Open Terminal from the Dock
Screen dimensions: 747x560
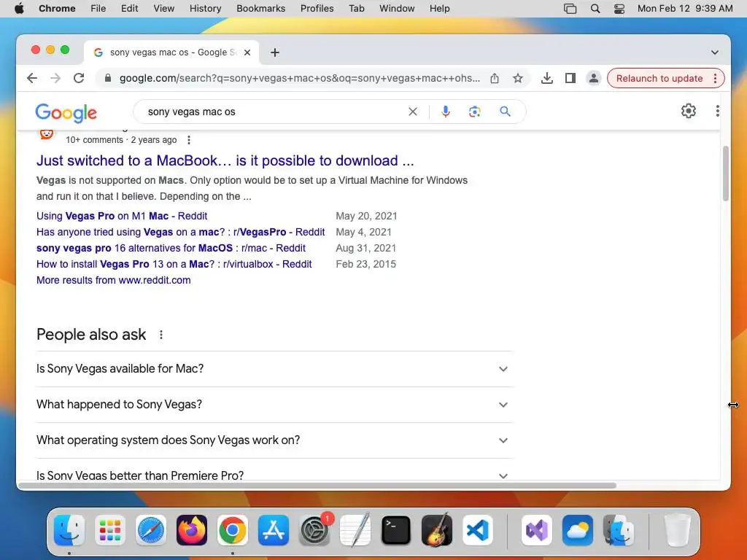click(x=396, y=530)
